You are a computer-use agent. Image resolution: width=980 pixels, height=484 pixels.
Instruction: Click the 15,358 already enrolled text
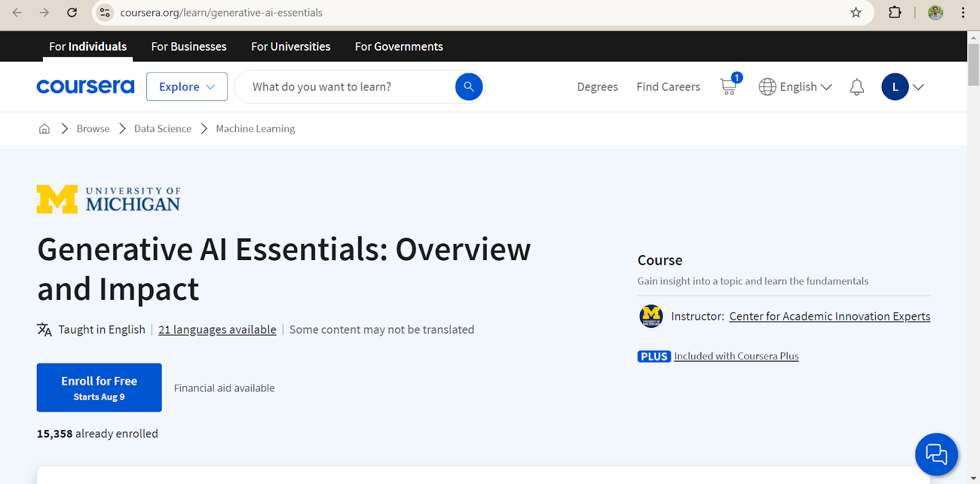97,433
